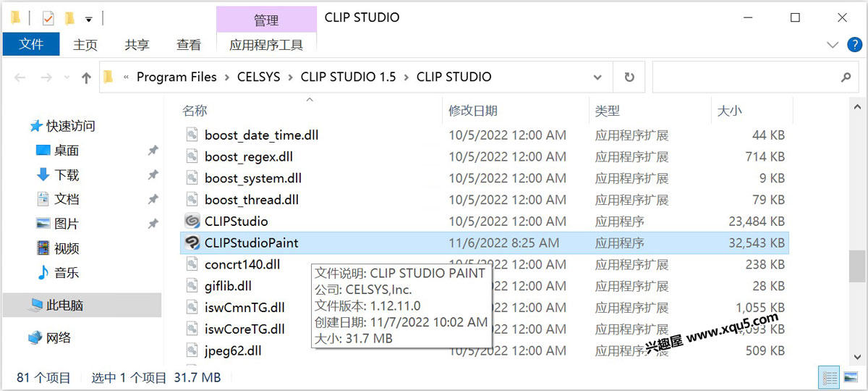Click the icon of giflib.dll
Viewport: 868px width, 391px height.
click(192, 286)
